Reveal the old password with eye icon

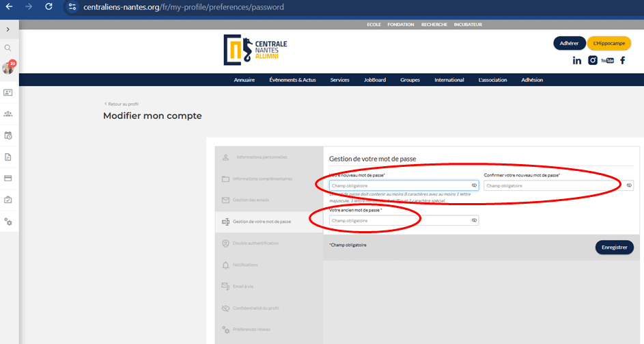[x=474, y=221]
